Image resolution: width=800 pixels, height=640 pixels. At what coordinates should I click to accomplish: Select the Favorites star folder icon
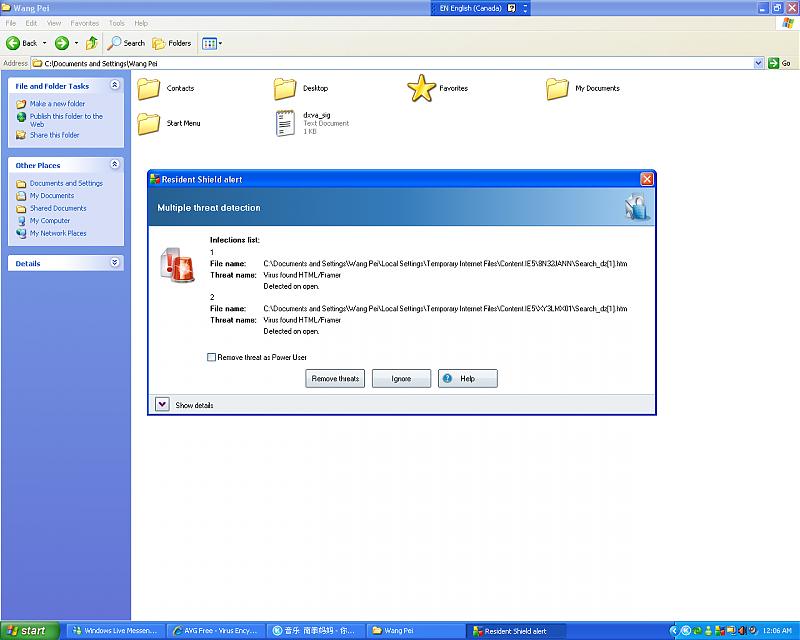point(421,88)
